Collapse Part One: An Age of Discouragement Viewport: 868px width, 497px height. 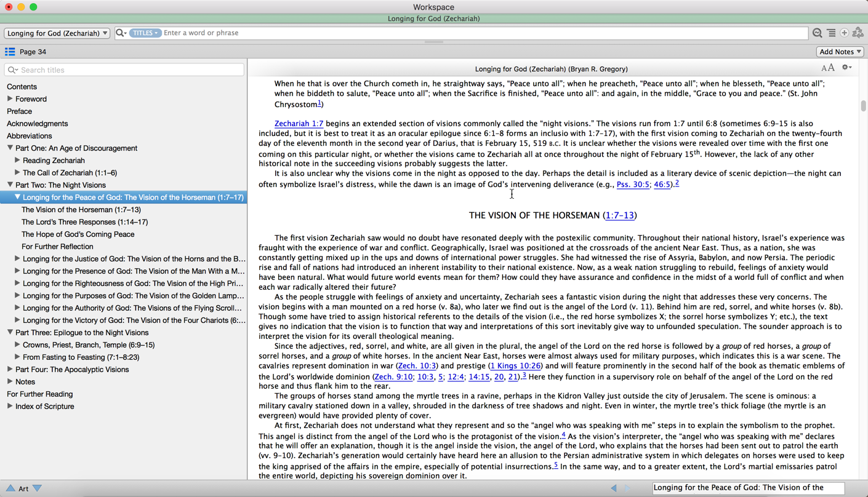click(10, 148)
